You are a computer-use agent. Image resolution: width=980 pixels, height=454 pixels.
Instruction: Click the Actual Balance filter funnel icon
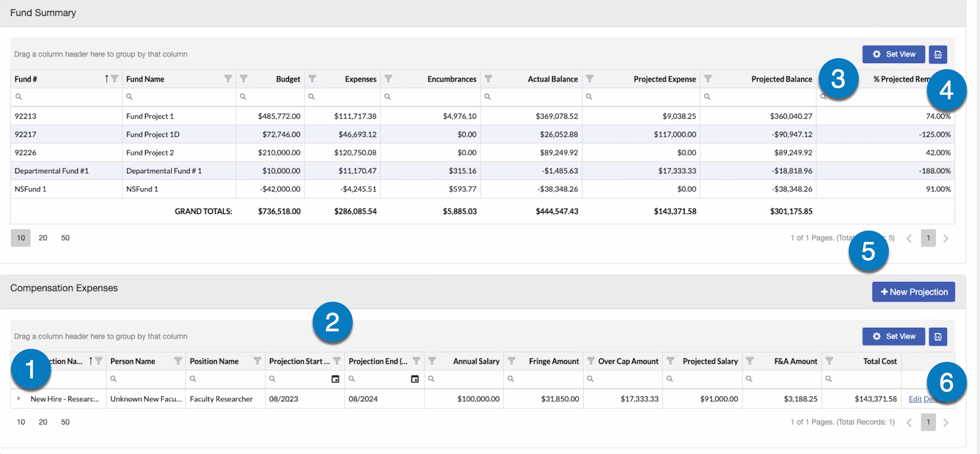click(x=488, y=79)
